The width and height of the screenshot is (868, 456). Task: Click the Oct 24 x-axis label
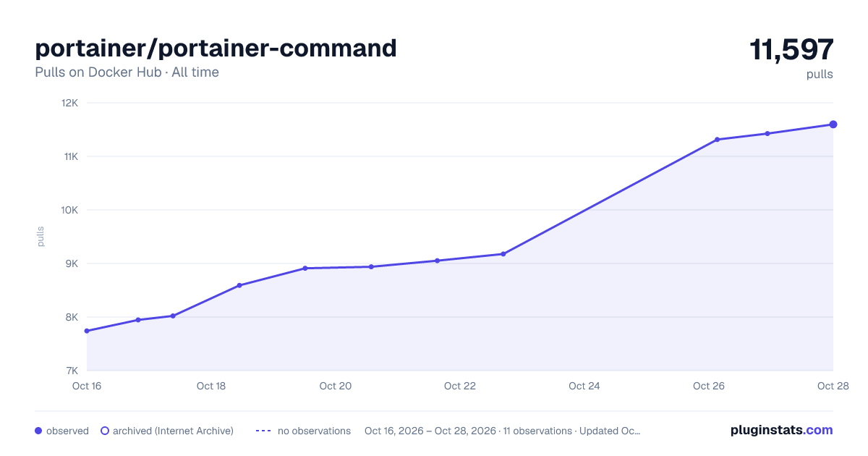[x=584, y=386]
